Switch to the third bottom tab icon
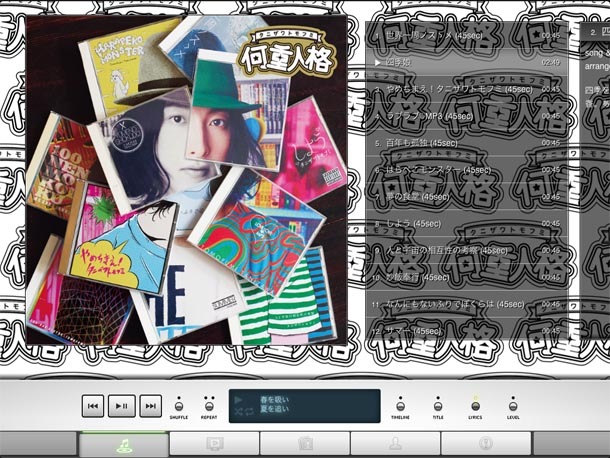This screenshot has width=610, height=458. tap(305, 445)
